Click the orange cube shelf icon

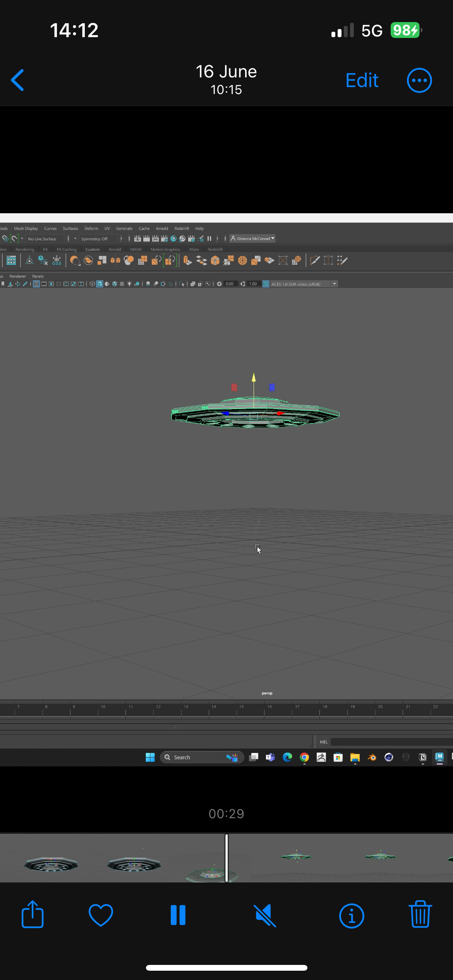(x=215, y=260)
